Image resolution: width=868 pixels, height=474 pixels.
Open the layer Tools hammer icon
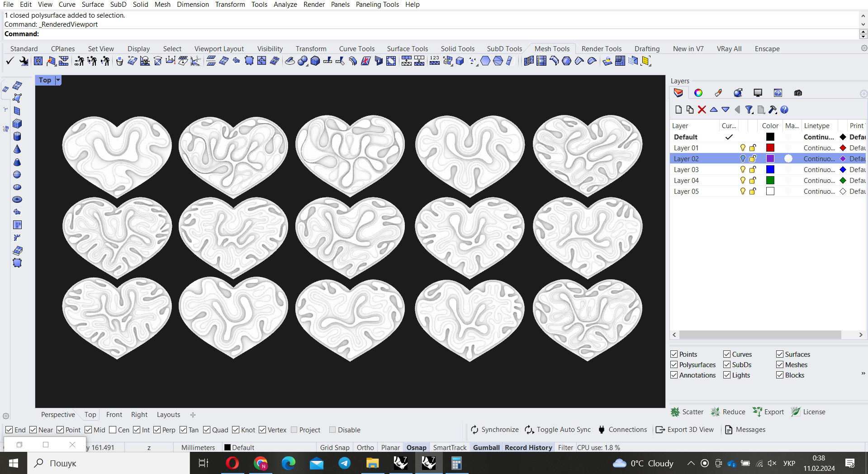coord(773,110)
